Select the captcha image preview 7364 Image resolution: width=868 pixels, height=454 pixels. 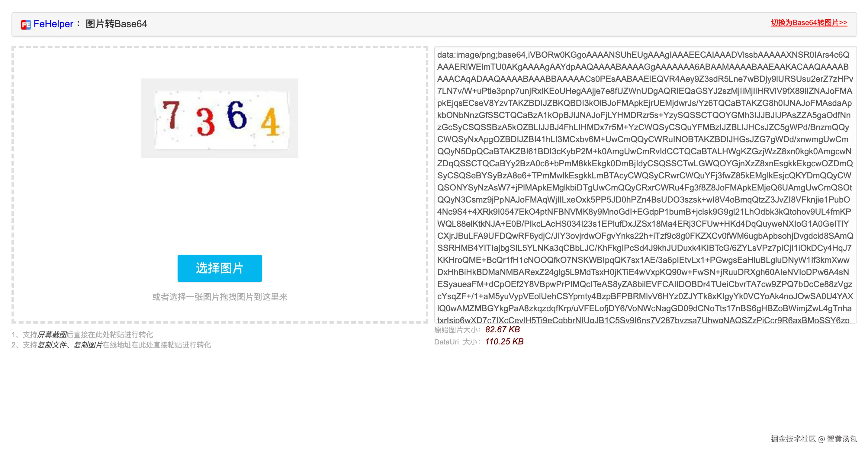click(220, 118)
